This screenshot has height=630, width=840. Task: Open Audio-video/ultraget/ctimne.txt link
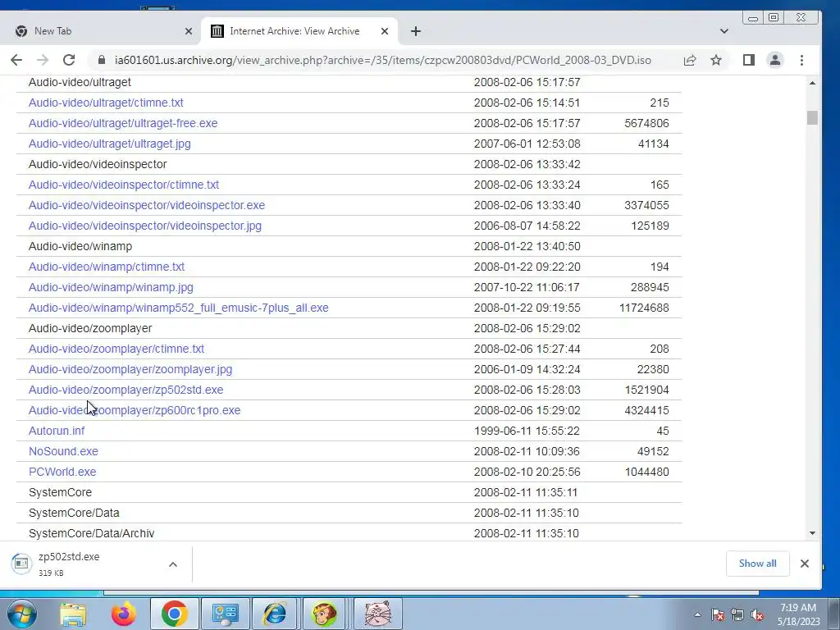106,103
